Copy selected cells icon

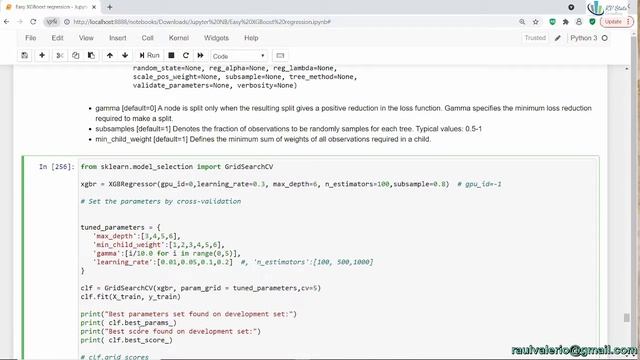(x=76, y=56)
